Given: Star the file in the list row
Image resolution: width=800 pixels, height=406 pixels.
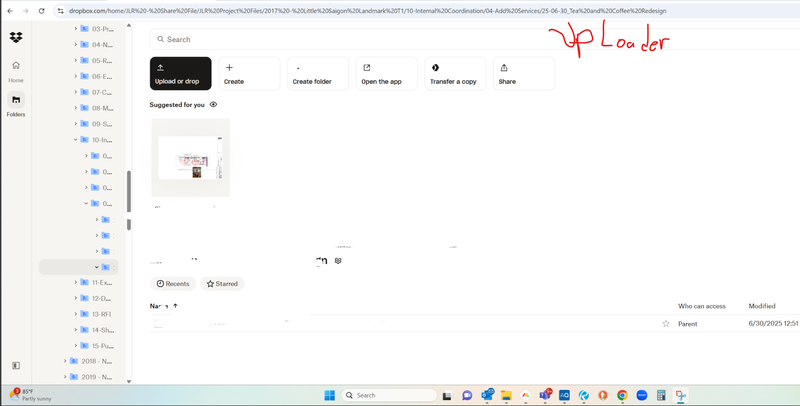Looking at the screenshot, I should [x=666, y=324].
